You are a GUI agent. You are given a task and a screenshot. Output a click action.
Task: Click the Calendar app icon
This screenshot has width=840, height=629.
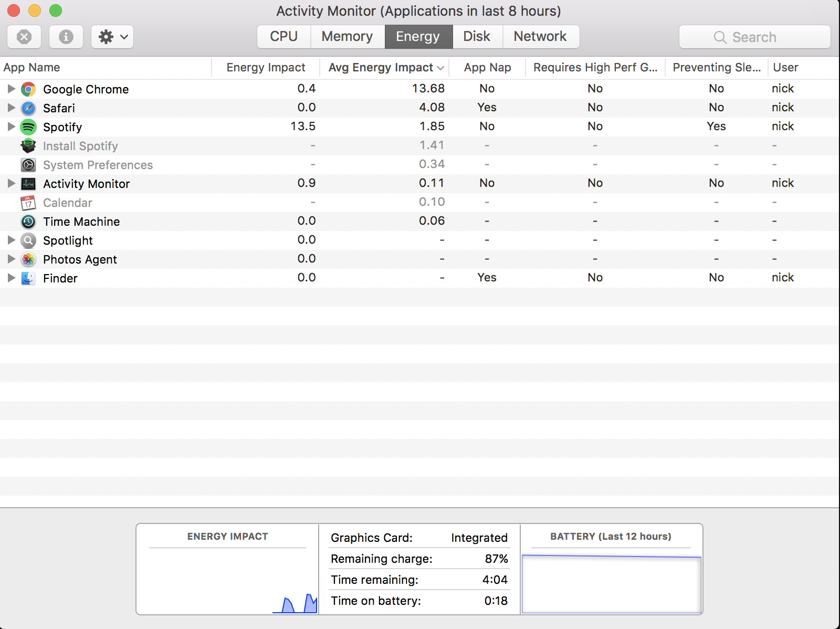pos(28,203)
